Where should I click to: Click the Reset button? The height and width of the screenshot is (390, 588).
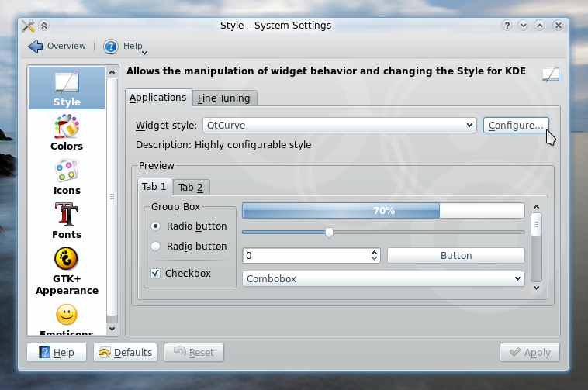(194, 353)
